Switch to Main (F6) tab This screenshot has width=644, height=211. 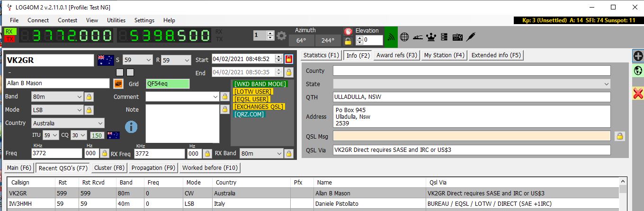click(x=19, y=168)
